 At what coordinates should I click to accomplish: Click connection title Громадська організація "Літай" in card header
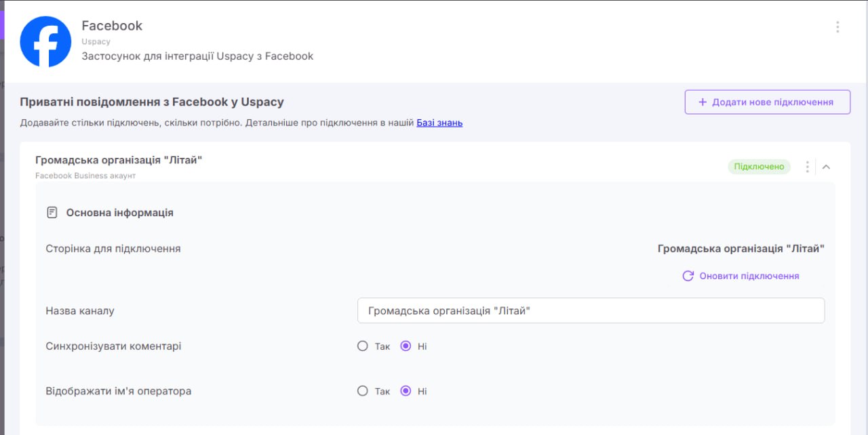119,160
